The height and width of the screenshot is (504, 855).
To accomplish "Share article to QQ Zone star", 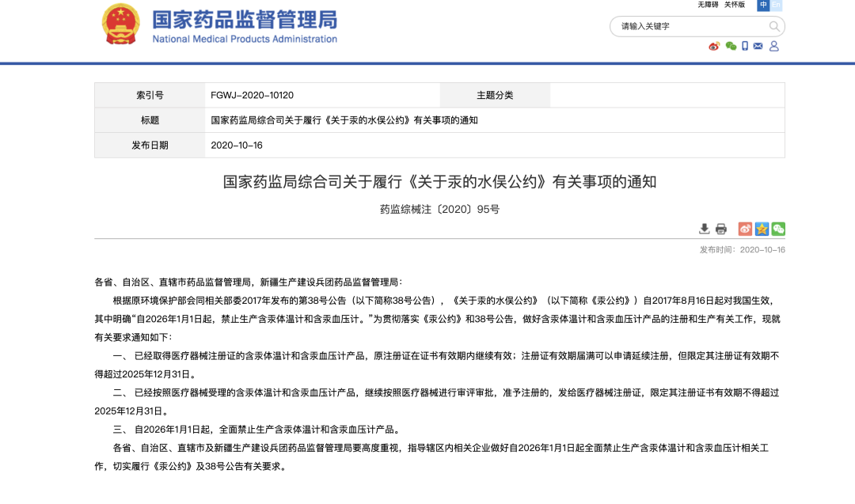I will click(x=762, y=229).
